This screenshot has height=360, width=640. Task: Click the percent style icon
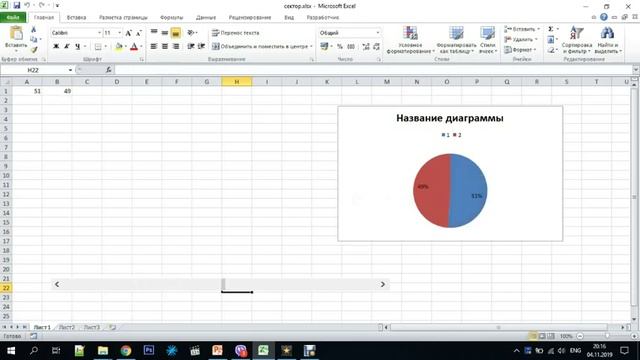340,47
